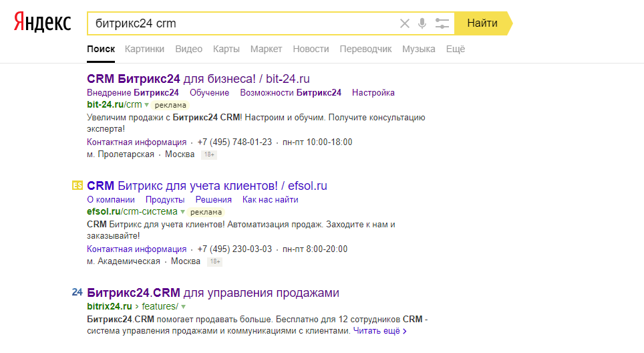Click the efsol.ru ES favicon
Screen dimensions: 644x353
[x=77, y=186]
